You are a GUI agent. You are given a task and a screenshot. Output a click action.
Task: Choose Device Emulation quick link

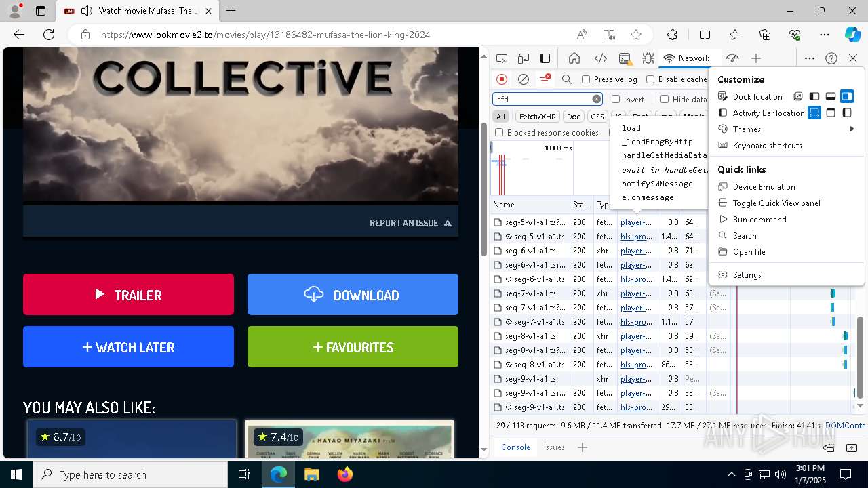[x=787, y=186]
